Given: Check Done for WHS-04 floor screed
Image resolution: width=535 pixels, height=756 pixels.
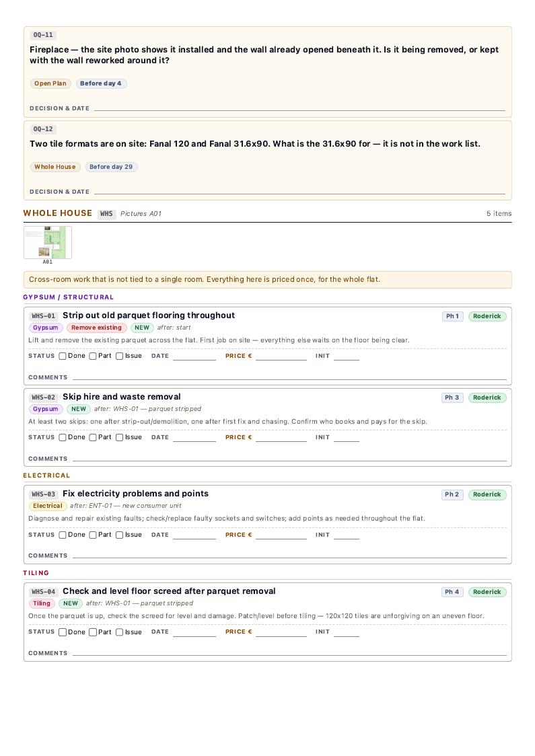Looking at the screenshot, I should coord(62,632).
